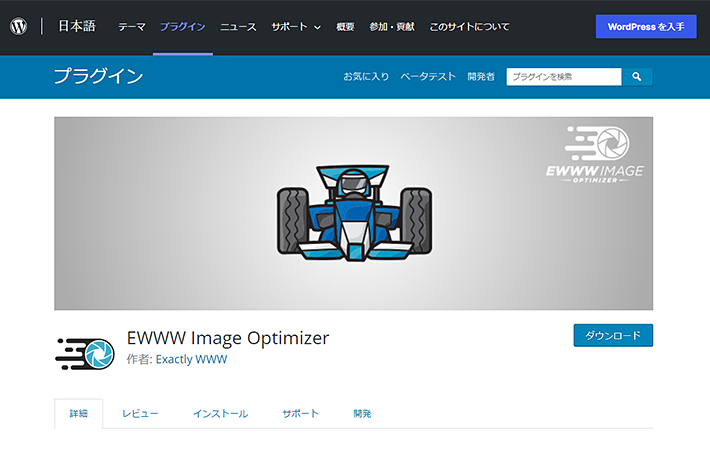Open the ベータテスト link
The width and height of the screenshot is (710, 450).
pos(428,77)
